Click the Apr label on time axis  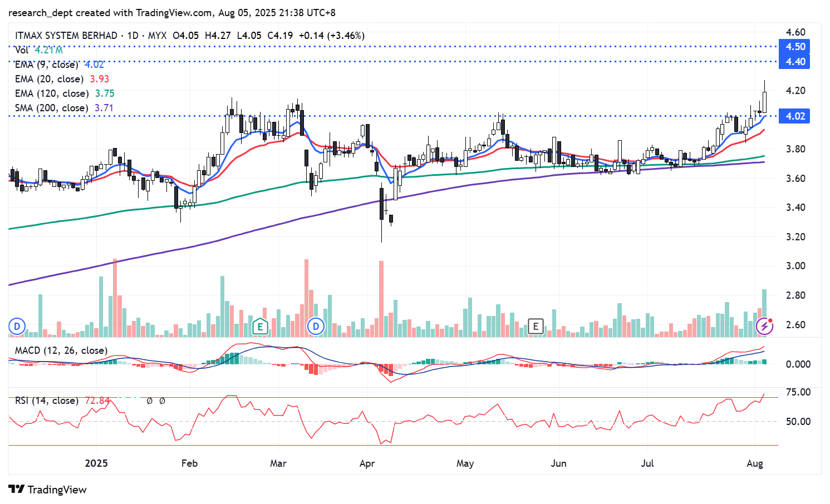tap(367, 463)
